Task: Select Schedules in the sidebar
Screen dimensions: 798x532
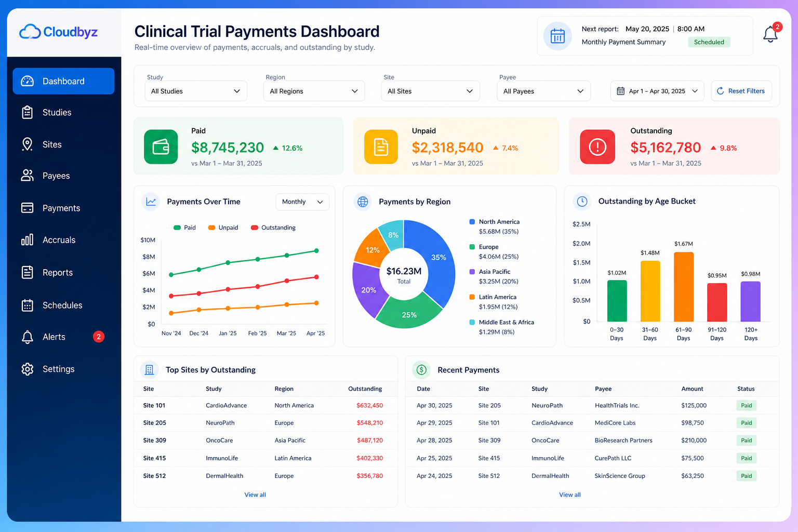Action: 63,305
